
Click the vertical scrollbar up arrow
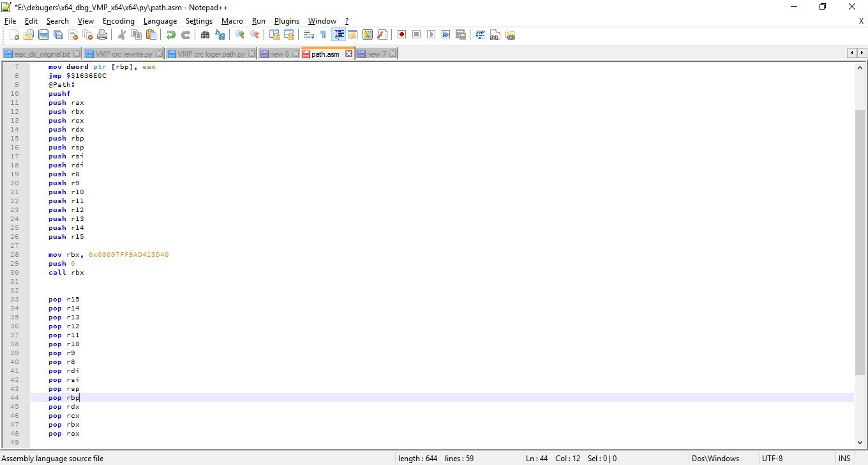pos(860,68)
